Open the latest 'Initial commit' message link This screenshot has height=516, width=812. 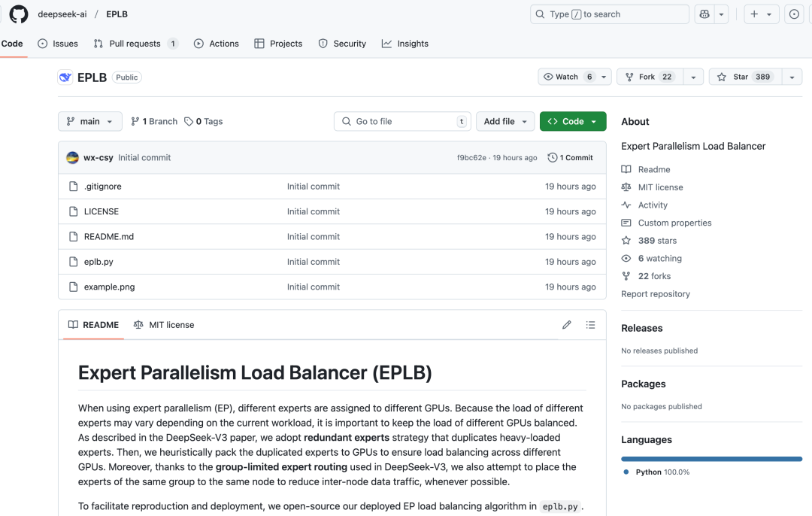coord(144,157)
